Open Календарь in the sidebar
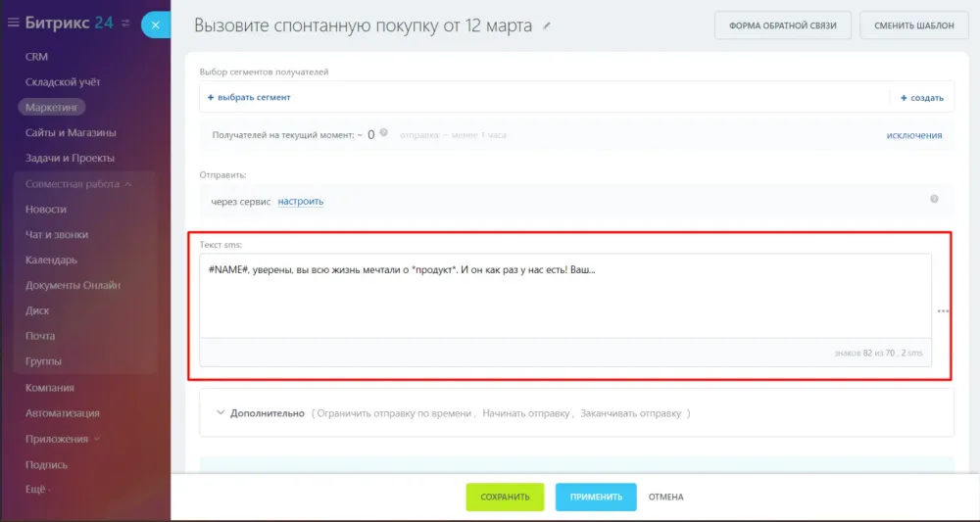Image resolution: width=980 pixels, height=522 pixels. [x=51, y=260]
